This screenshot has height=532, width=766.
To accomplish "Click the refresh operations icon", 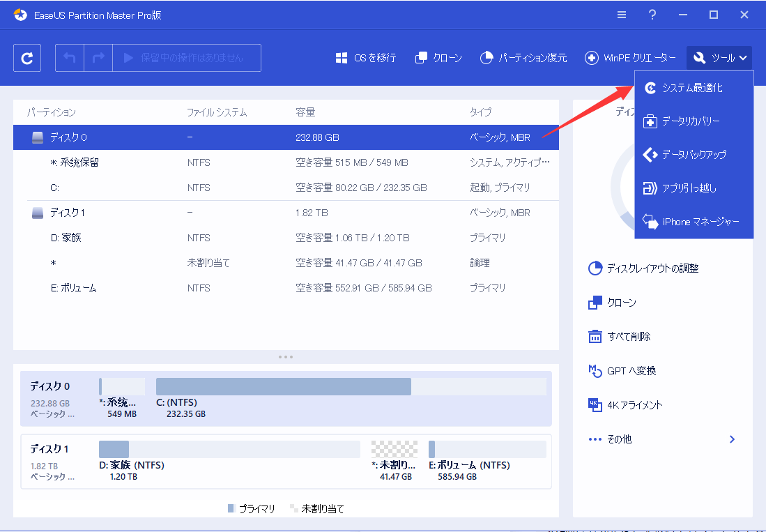I will pos(26,57).
